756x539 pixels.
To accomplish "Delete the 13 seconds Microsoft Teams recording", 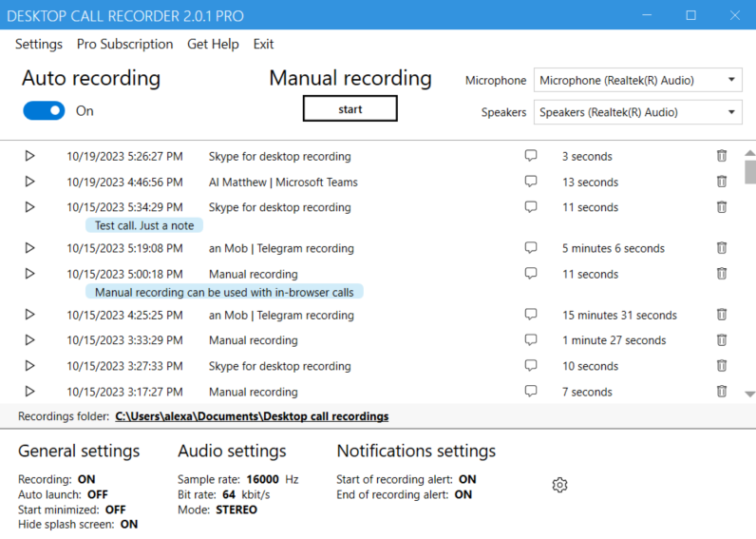I will [x=722, y=182].
